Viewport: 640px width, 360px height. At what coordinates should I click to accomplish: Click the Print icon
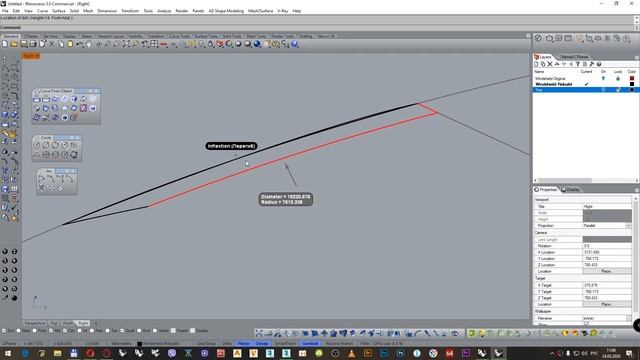(33, 44)
